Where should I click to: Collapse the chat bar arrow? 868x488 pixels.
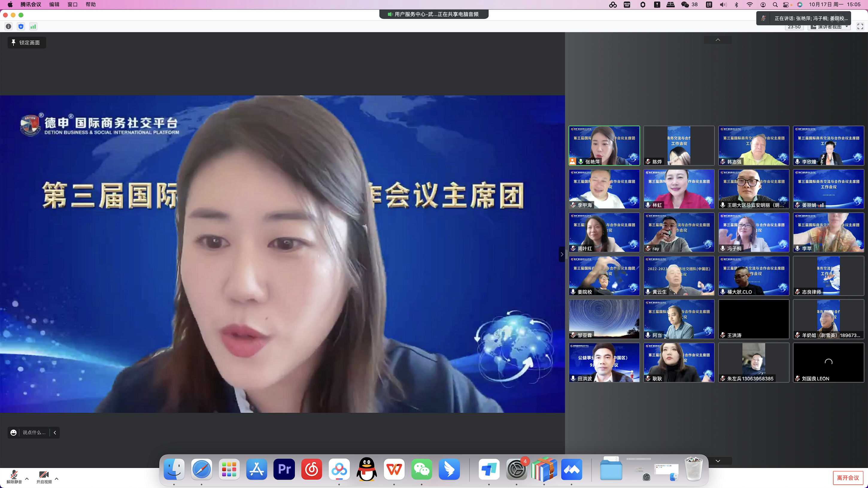point(55,432)
